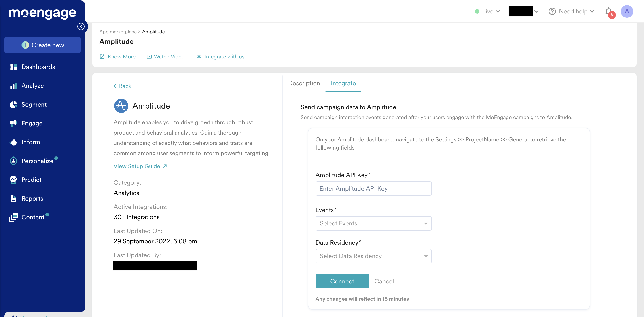Click the user avatar icon A
The width and height of the screenshot is (644, 317).
pyautogui.click(x=627, y=11)
